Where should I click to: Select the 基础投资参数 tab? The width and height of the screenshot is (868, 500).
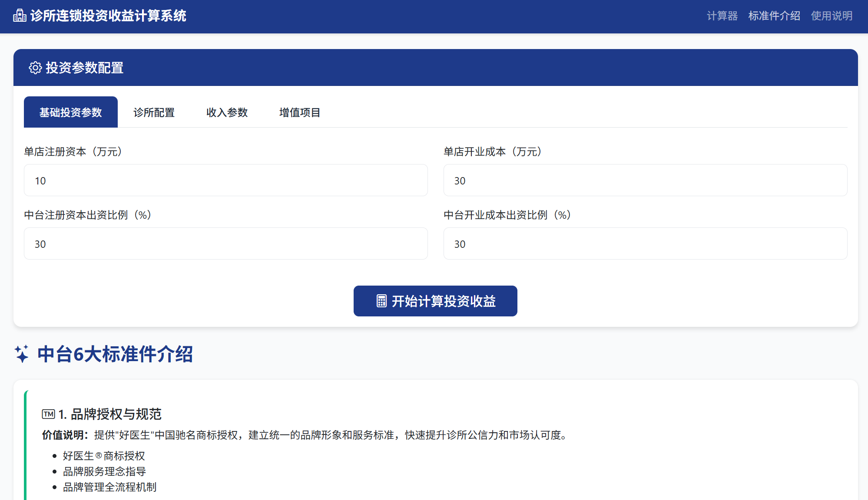[70, 112]
